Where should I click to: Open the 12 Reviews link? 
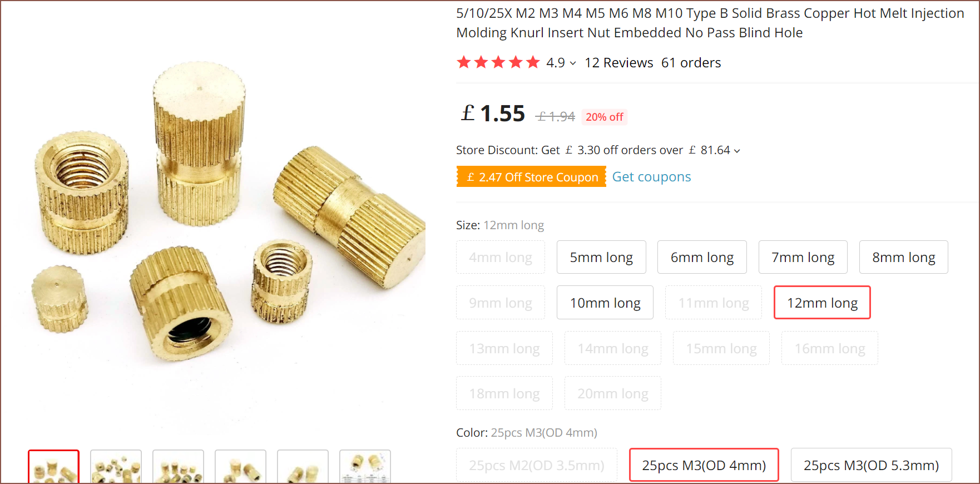618,63
